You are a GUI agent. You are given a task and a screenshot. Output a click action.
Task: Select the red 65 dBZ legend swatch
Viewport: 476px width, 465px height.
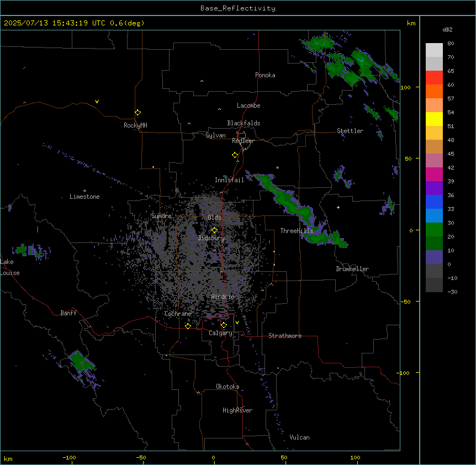pyautogui.click(x=434, y=77)
